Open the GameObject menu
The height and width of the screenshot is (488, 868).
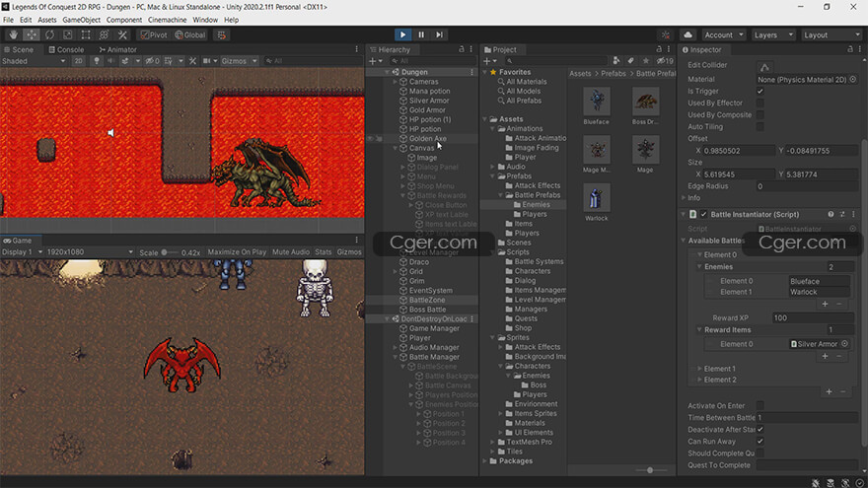tap(81, 20)
